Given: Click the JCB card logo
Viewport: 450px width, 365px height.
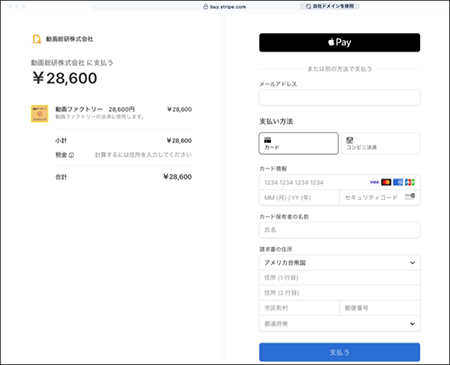Looking at the screenshot, I should [410, 182].
